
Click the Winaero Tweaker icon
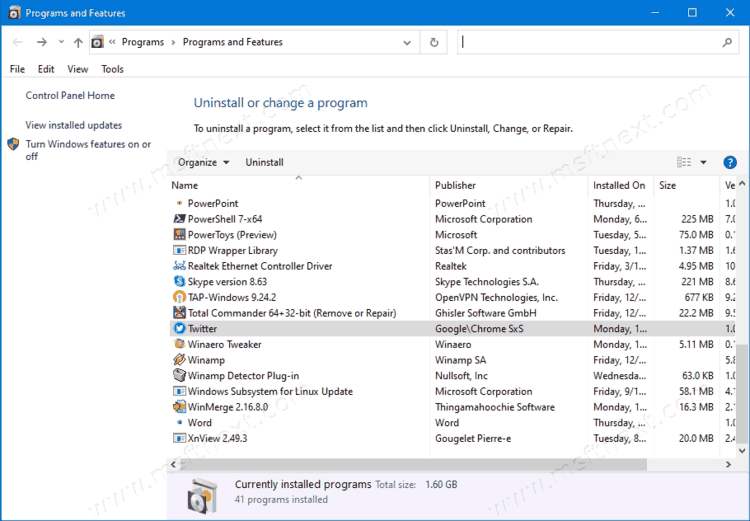[x=179, y=344]
